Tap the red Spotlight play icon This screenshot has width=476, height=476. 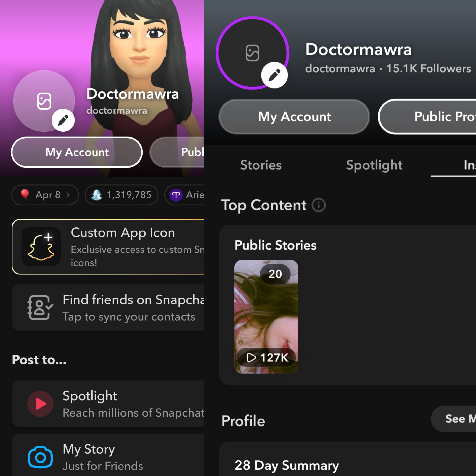click(40, 404)
